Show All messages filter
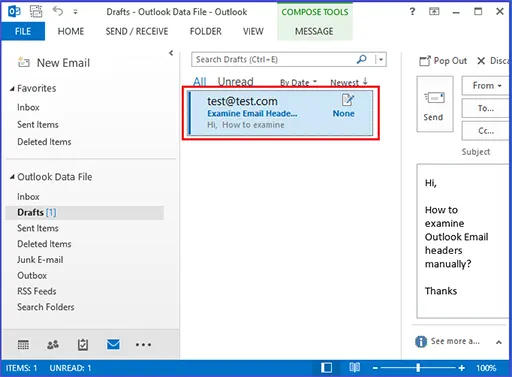The width and height of the screenshot is (512, 377). pos(200,82)
